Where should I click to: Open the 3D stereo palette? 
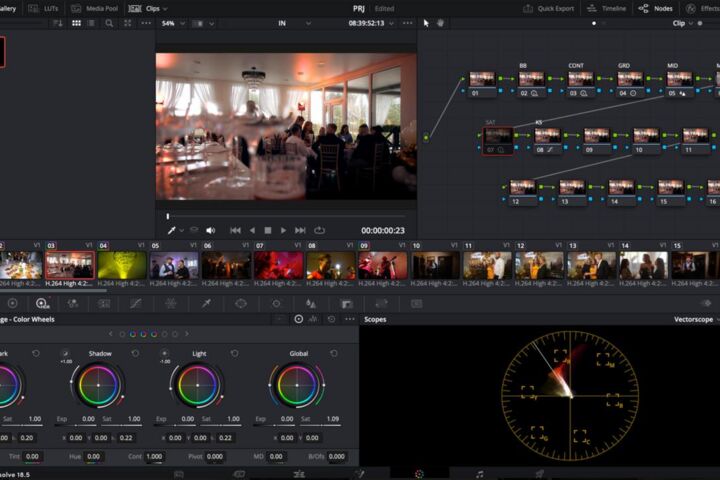(x=416, y=303)
